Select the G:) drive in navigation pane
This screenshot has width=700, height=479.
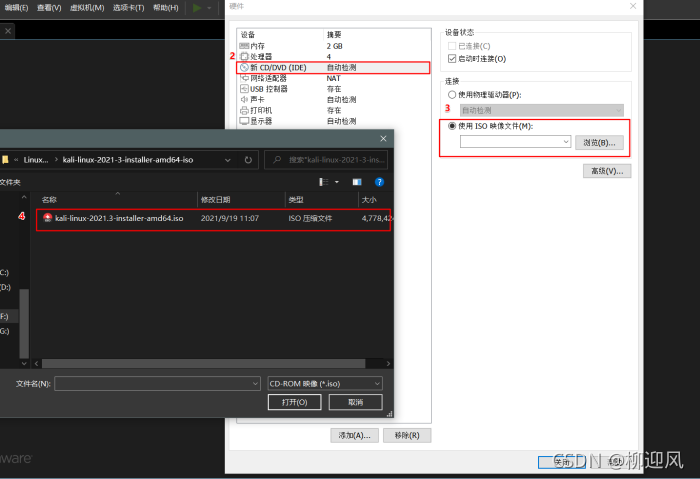click(4, 331)
